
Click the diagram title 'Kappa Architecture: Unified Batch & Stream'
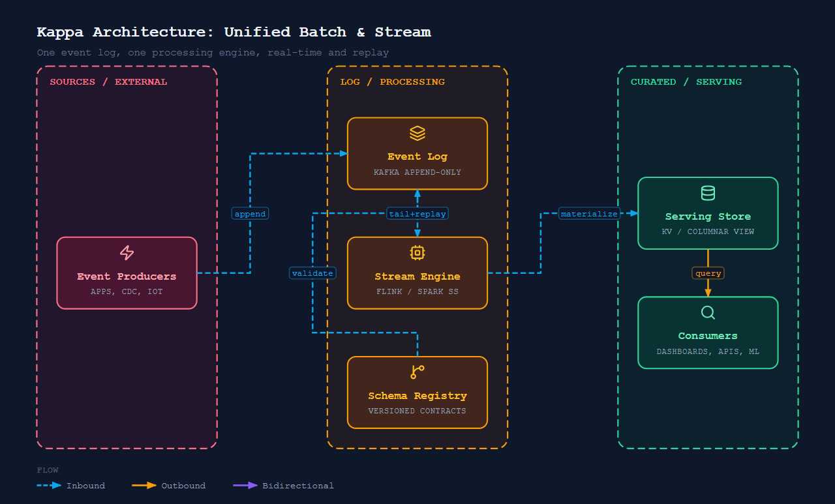[234, 32]
